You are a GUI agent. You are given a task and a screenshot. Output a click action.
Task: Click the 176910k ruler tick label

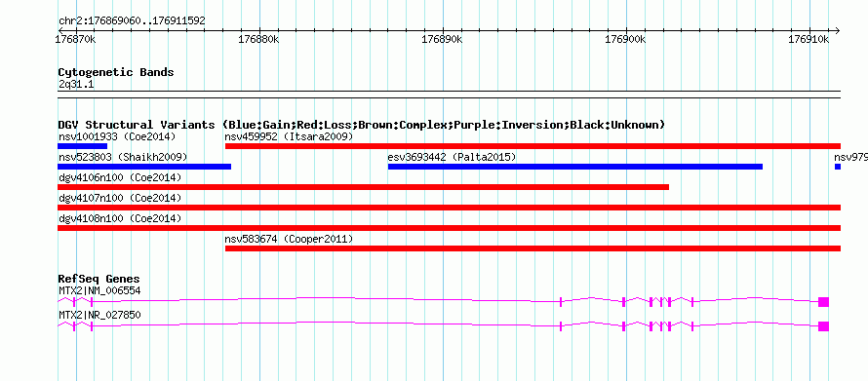point(809,39)
